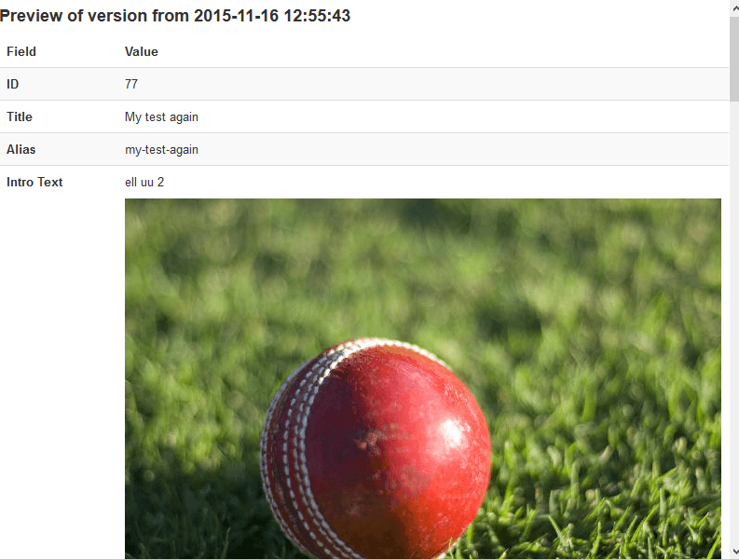Select the Intro Text row label
Screen dimensions: 739x560
(34, 182)
